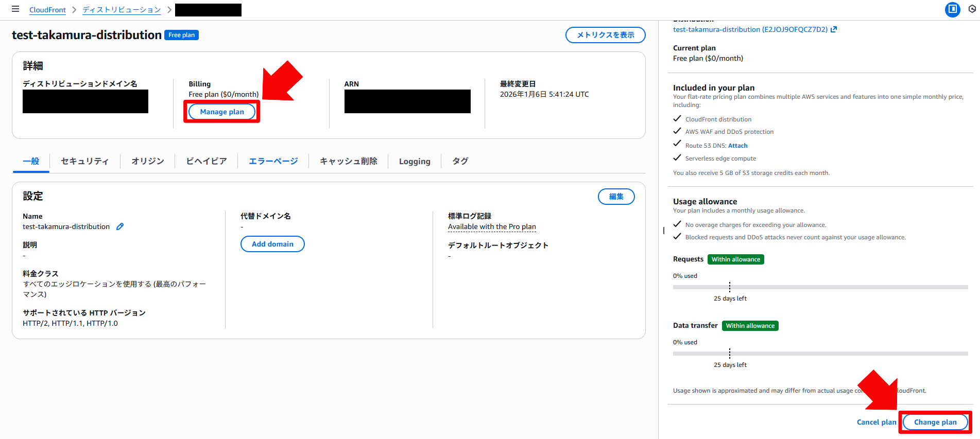The height and width of the screenshot is (439, 980).
Task: Open the Logging tab
Action: click(x=415, y=161)
